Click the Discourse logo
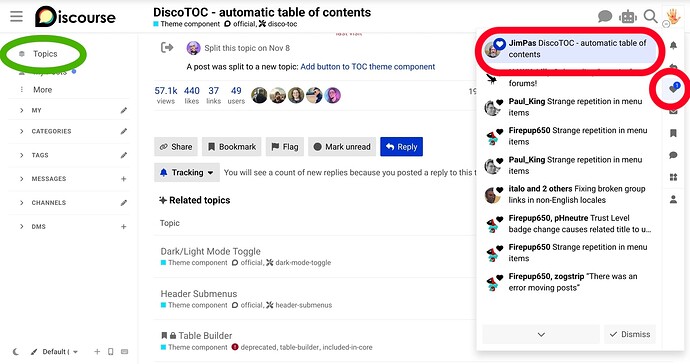The width and height of the screenshot is (690, 364). pyautogui.click(x=75, y=17)
